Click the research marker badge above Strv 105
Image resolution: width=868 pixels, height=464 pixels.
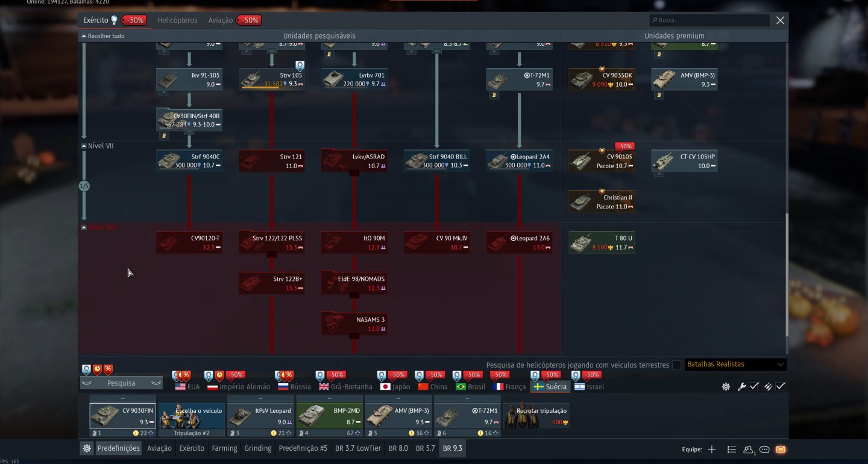pyautogui.click(x=300, y=65)
